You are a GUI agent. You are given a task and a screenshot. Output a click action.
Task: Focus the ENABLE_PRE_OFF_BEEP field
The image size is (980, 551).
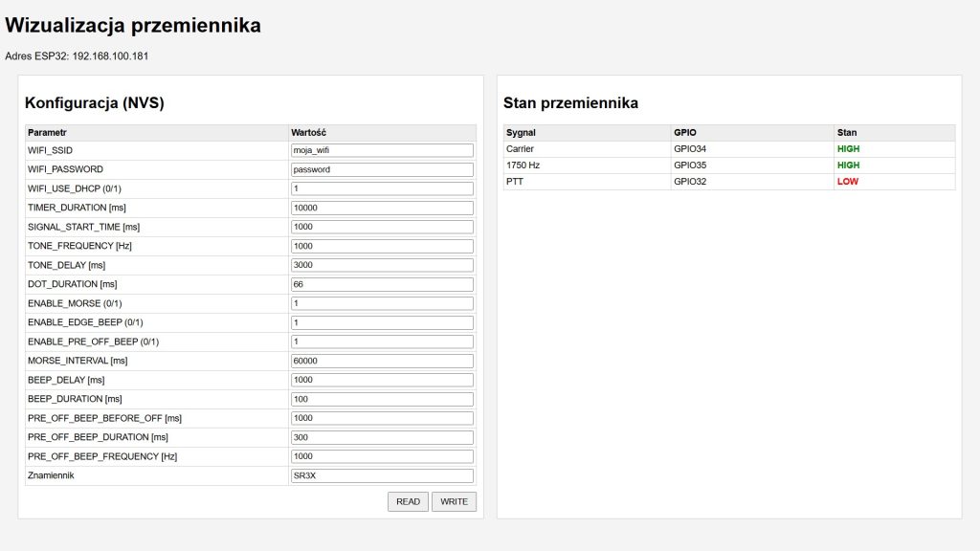click(382, 342)
